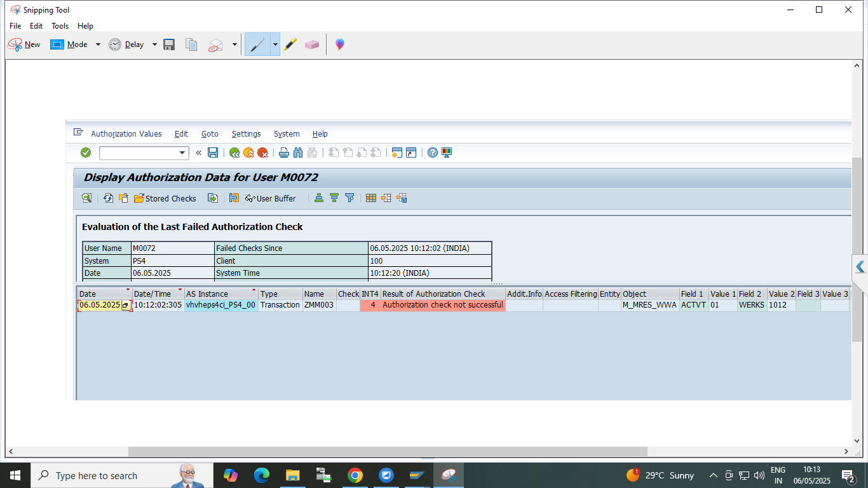Open the Tools menu

60,26
